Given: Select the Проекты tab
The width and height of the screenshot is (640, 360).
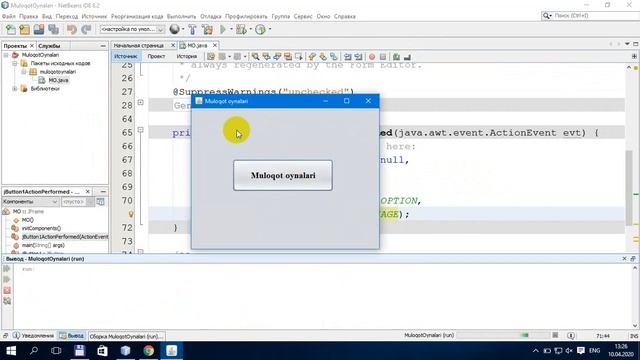Looking at the screenshot, I should point(15,46).
